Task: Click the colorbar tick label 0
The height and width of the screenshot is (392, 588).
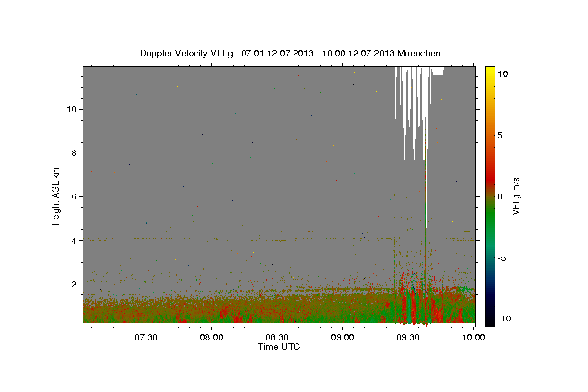Action: (x=500, y=196)
